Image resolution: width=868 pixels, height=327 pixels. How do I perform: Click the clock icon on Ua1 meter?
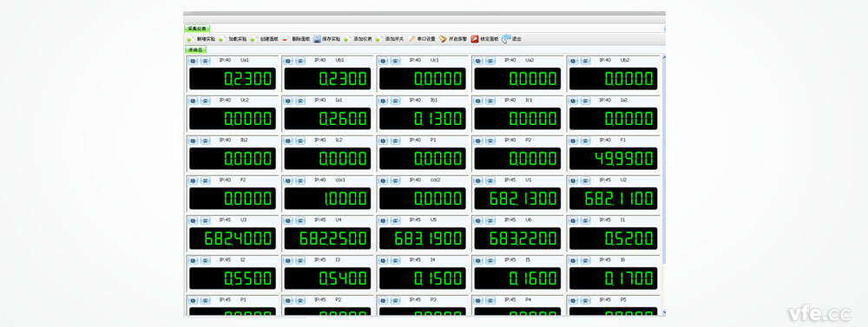tap(193, 61)
